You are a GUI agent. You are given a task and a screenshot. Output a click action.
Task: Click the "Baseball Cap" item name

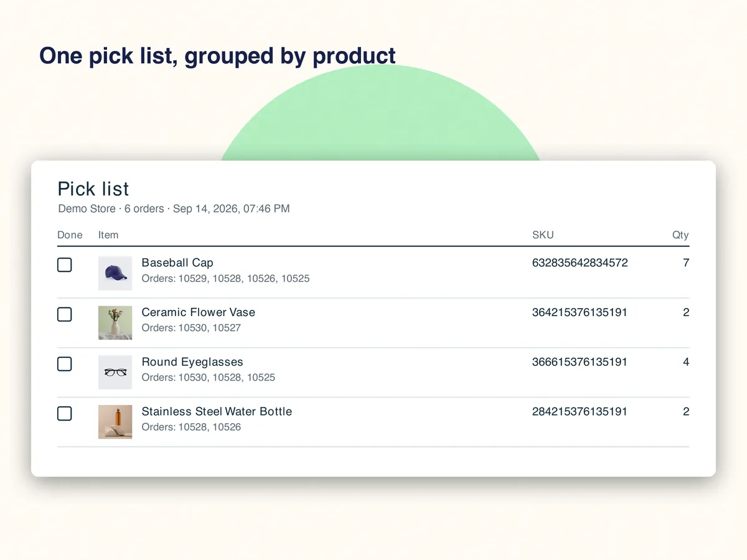[x=177, y=263]
